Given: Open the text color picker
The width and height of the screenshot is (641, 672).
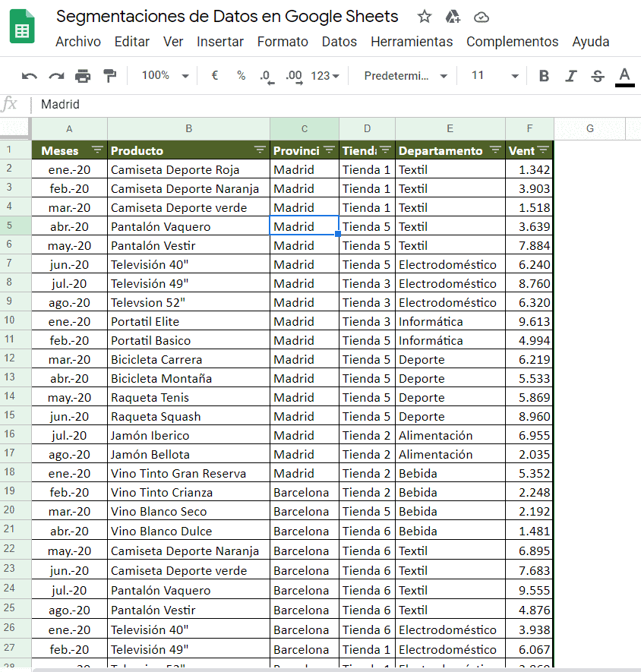Looking at the screenshot, I should point(625,77).
